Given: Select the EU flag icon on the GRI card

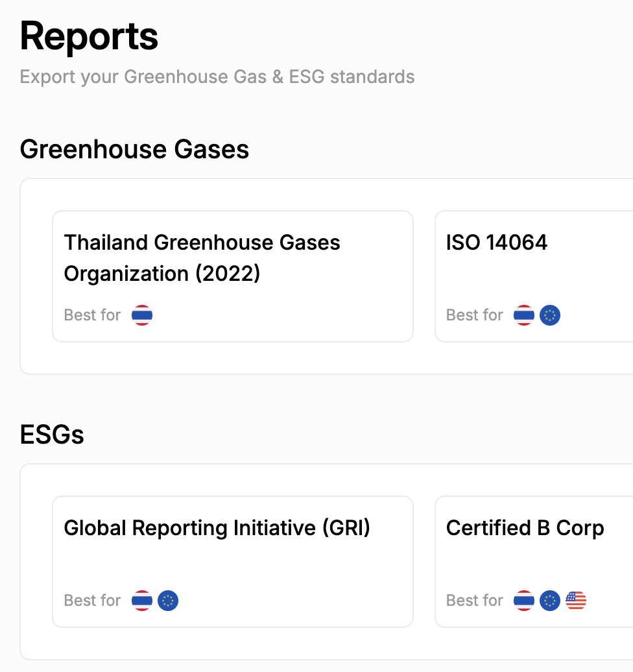Looking at the screenshot, I should coord(167,601).
